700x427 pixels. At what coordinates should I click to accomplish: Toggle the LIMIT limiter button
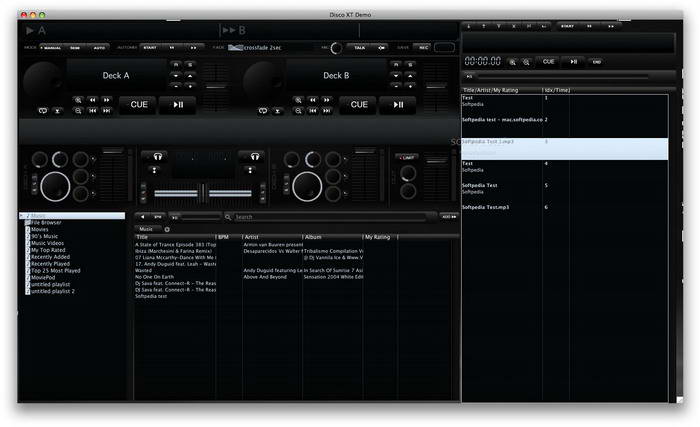pos(407,157)
